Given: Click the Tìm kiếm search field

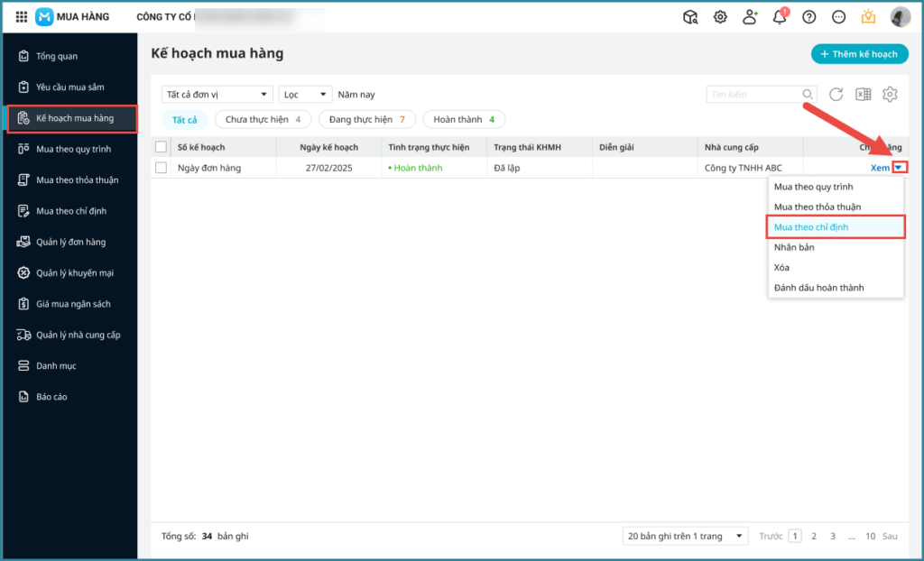Looking at the screenshot, I should pos(754,95).
